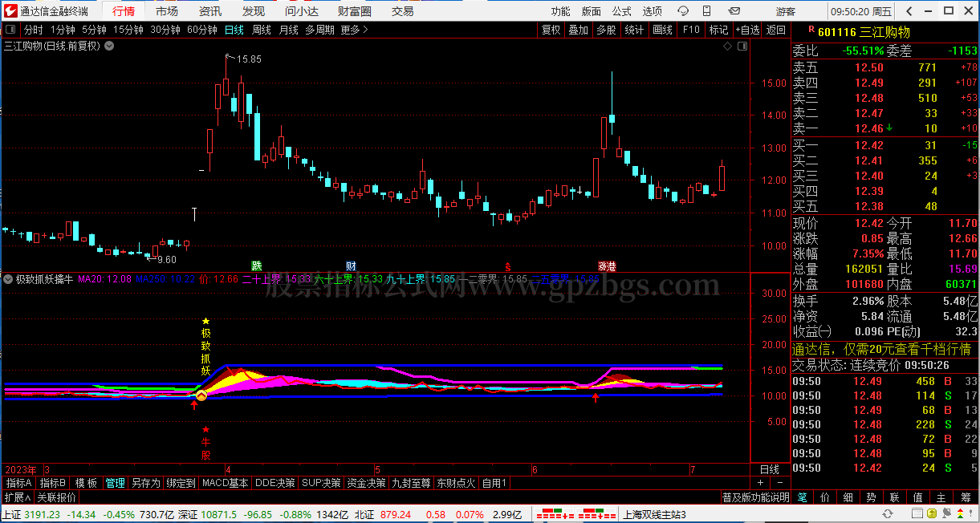Open the 模板 template tab
Screen dimensions: 980x523
[87, 483]
